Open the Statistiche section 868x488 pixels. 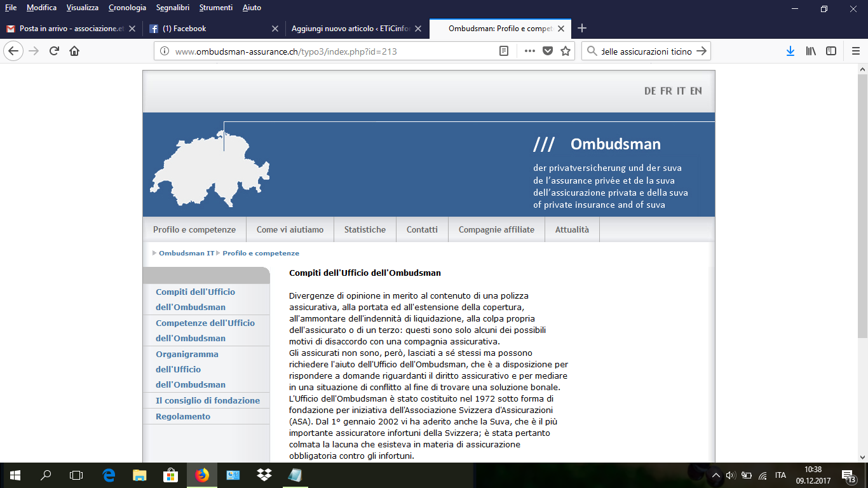click(x=365, y=229)
